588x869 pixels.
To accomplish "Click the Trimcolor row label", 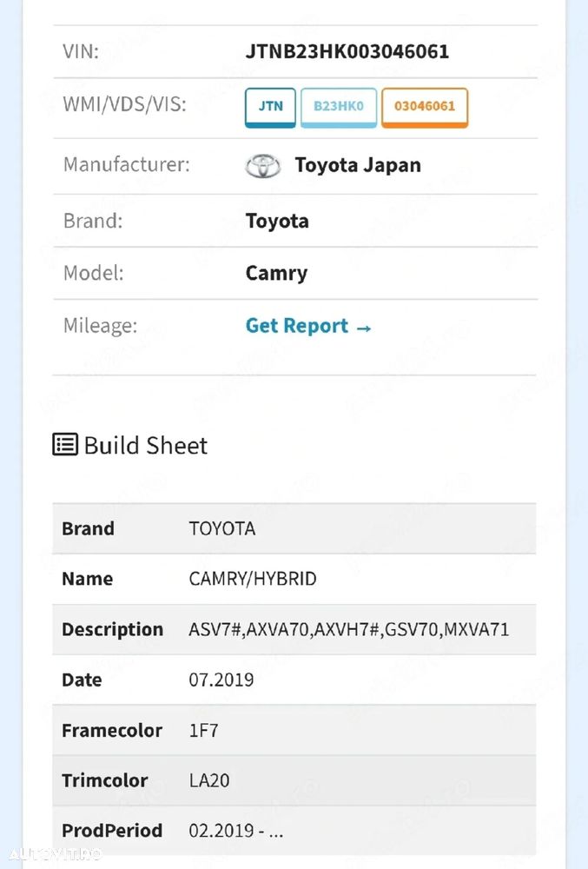I will 104,780.
